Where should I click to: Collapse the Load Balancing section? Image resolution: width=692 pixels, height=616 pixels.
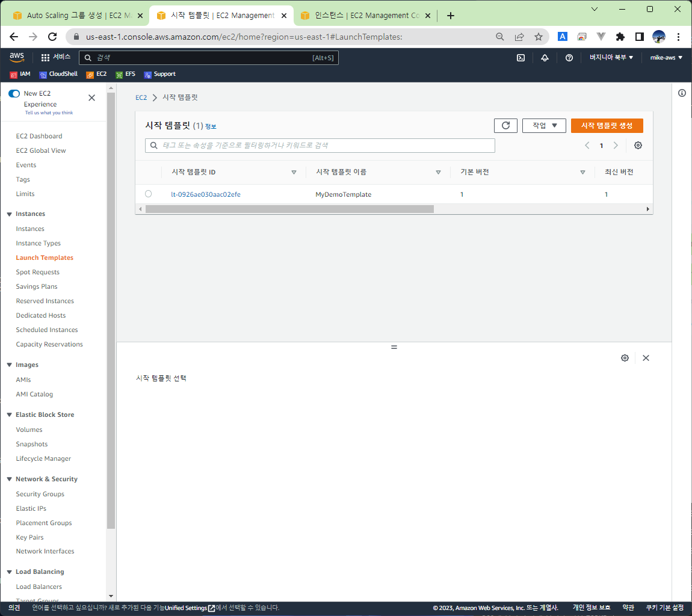click(x=9, y=572)
